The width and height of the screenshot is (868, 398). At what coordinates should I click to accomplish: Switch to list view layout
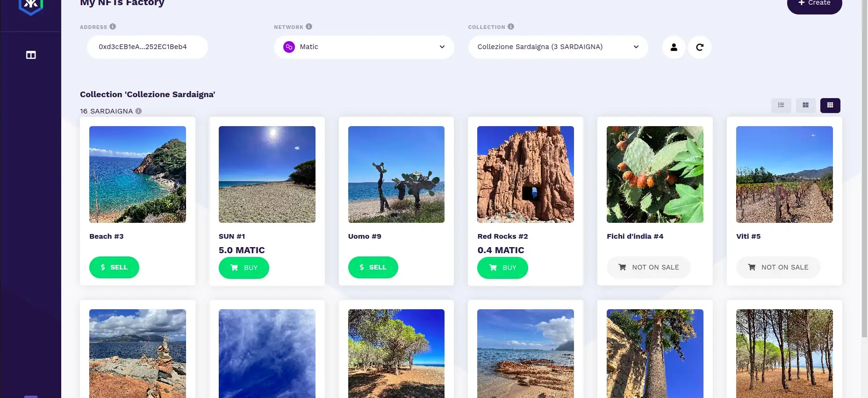pyautogui.click(x=781, y=106)
